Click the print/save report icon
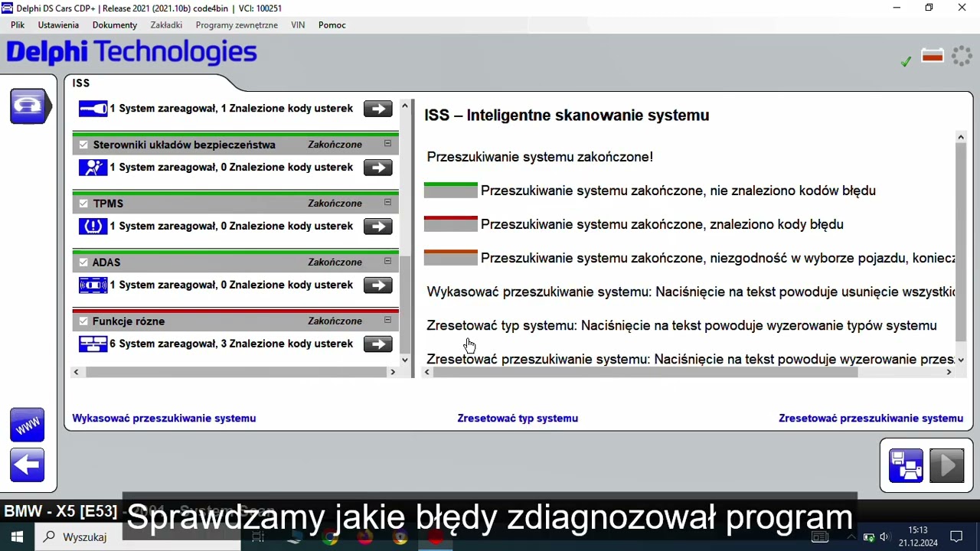Screen dimensions: 980x551 [906, 465]
